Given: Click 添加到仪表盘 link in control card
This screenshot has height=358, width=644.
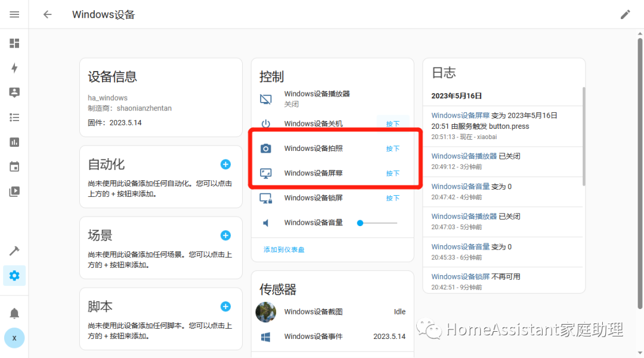Looking at the screenshot, I should (284, 249).
